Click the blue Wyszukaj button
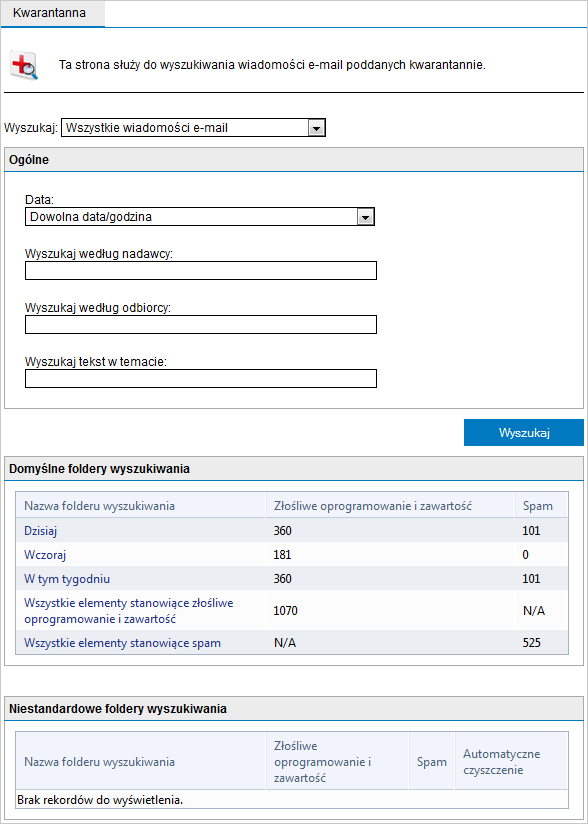Image resolution: width=588 pixels, height=824 pixels. [x=523, y=432]
